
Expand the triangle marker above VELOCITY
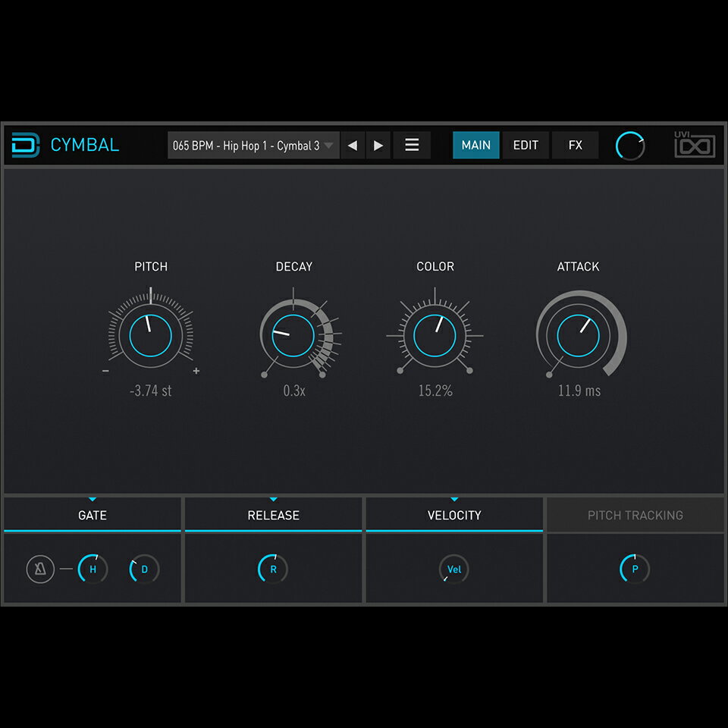(x=454, y=499)
